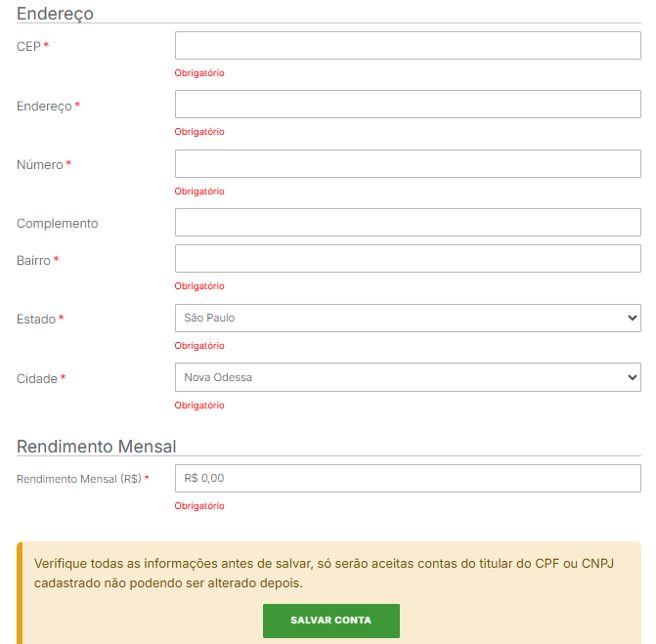
Task: Open the Estado dropdown showing São Paulo
Action: point(408,319)
